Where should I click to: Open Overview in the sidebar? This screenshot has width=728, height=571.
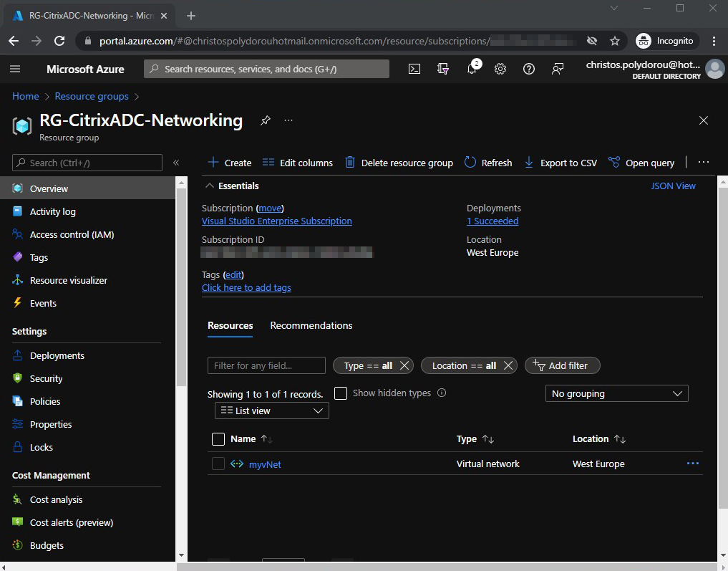(88, 188)
